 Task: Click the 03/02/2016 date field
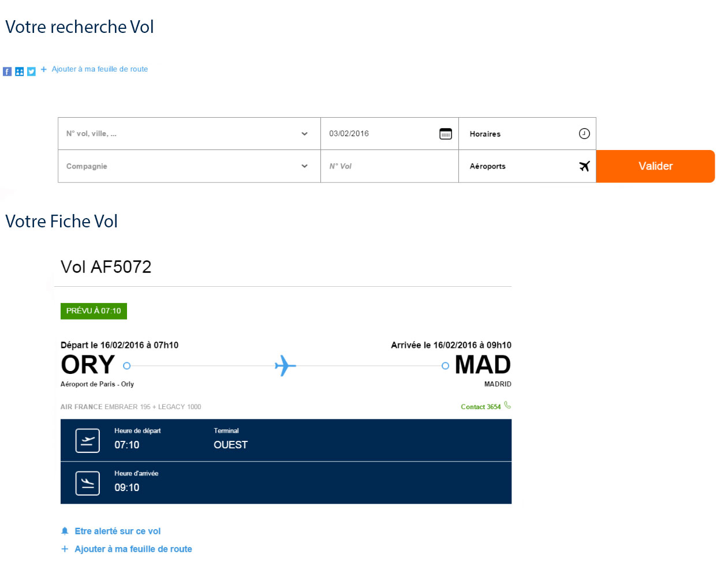[x=390, y=134]
